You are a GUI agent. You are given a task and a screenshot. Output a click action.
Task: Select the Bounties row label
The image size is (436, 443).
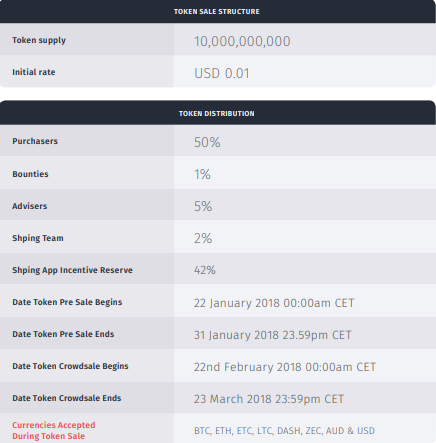[30, 174]
